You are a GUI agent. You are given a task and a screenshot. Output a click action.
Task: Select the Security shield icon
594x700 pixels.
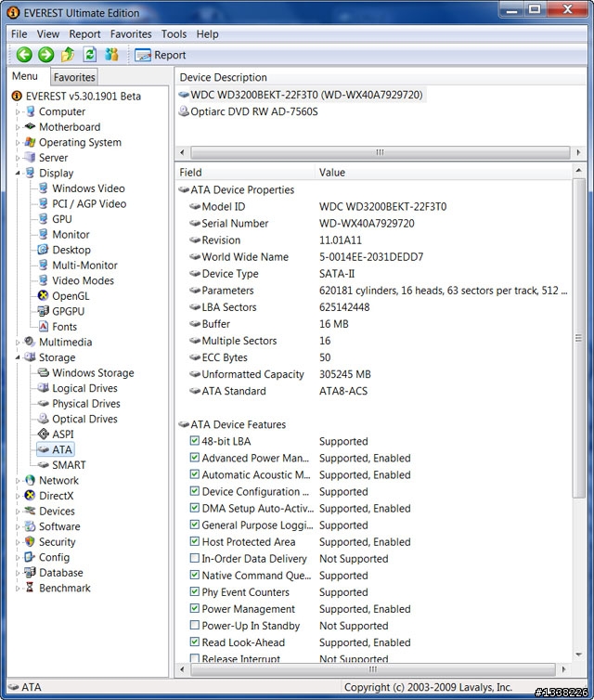tap(30, 541)
